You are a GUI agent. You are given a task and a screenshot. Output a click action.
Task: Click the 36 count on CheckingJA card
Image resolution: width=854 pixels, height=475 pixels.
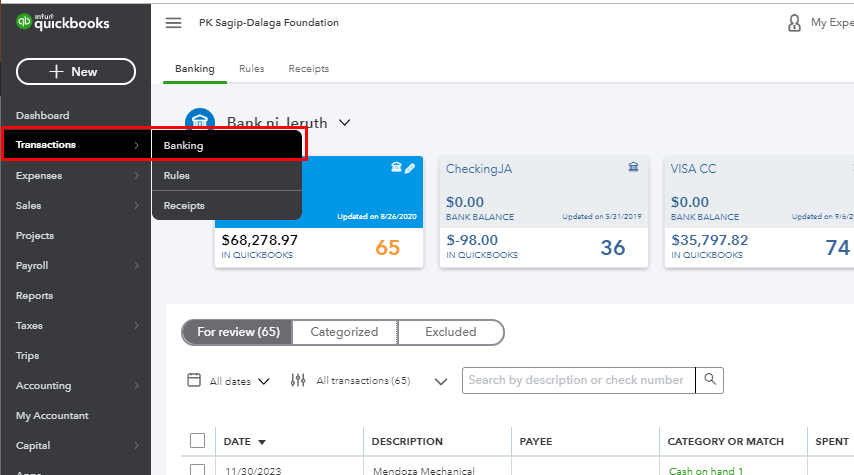[x=613, y=248]
